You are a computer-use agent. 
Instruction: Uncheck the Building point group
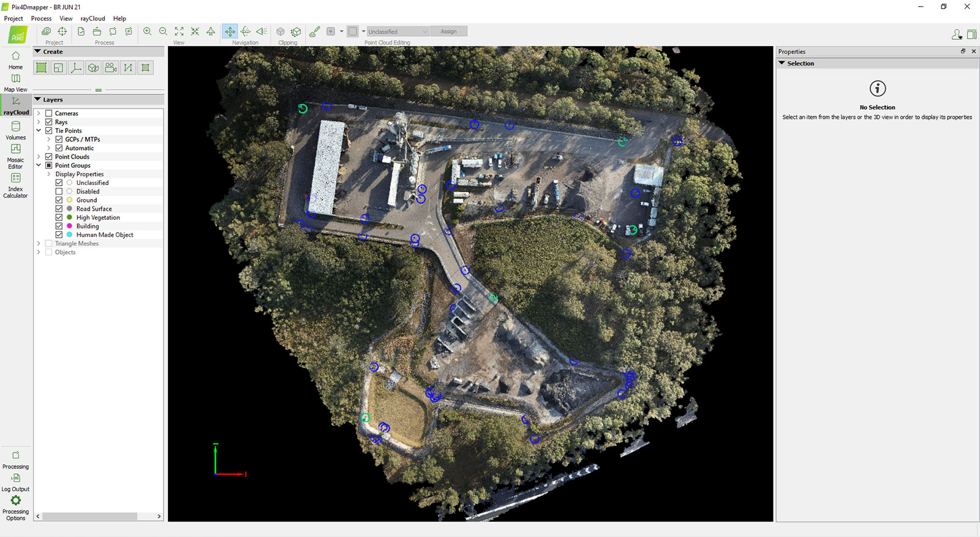59,226
